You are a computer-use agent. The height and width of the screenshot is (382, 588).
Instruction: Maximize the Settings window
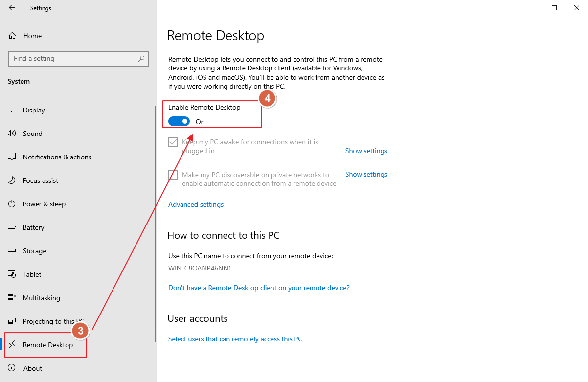554,8
